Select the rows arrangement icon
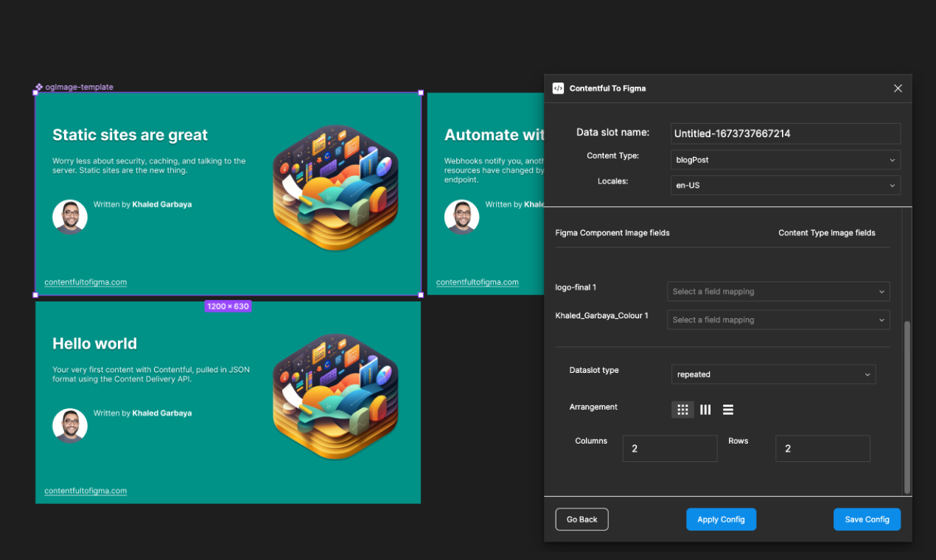 click(728, 410)
